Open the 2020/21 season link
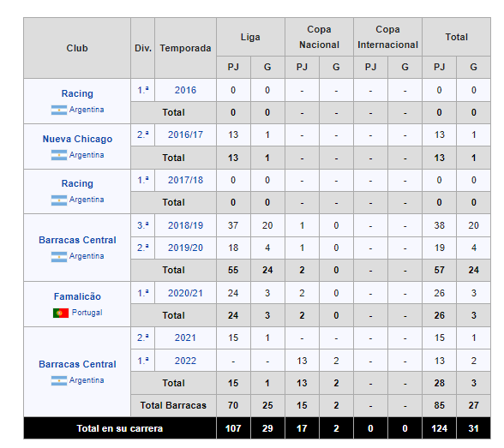 coord(185,293)
